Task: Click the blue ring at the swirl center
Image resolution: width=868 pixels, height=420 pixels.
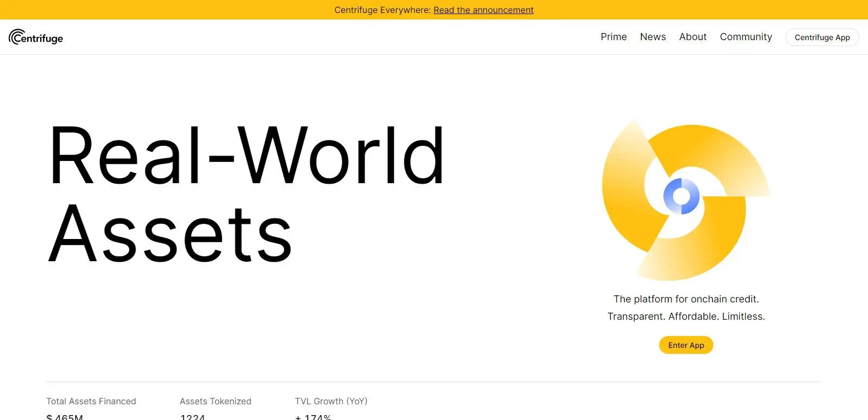Action: click(681, 196)
